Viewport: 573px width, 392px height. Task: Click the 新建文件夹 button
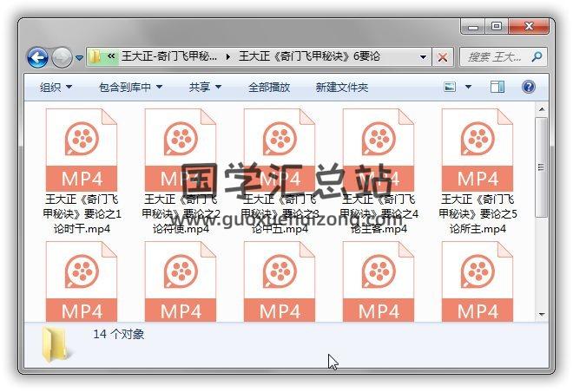point(341,88)
